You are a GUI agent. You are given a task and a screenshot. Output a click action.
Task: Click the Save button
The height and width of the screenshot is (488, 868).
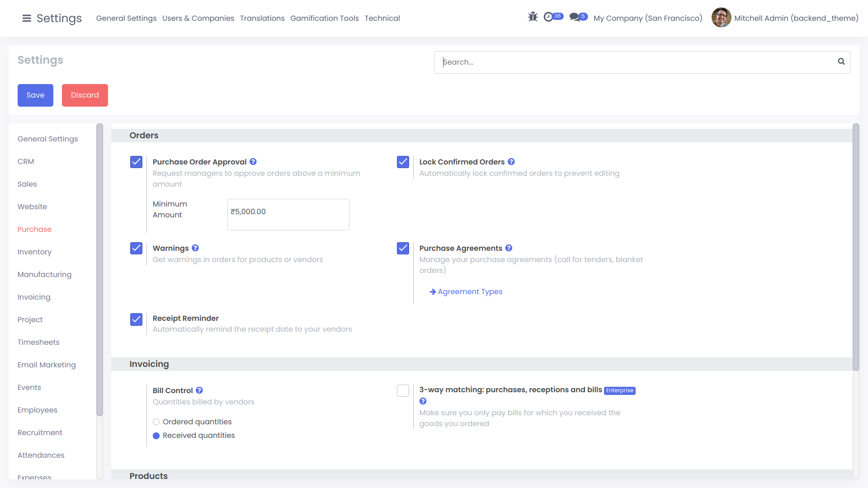pos(35,95)
